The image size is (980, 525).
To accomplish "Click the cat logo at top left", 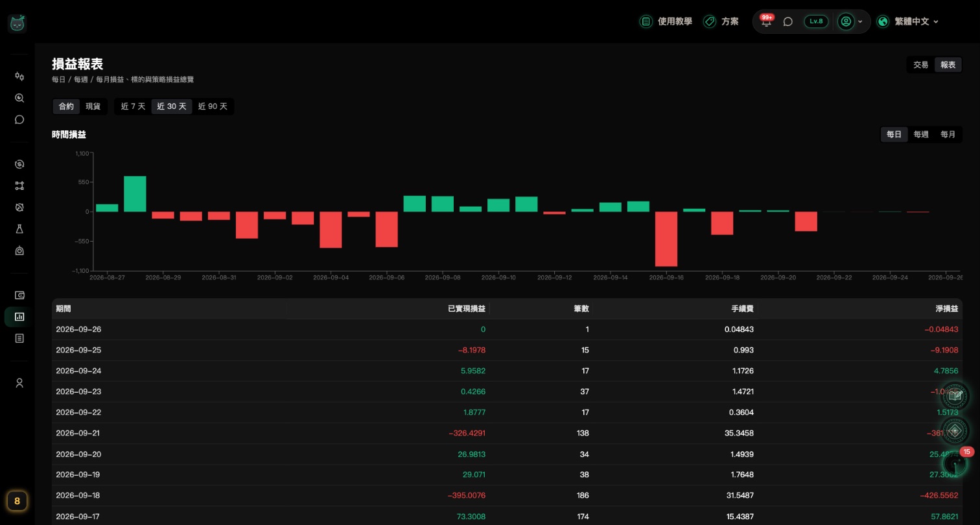I will point(17,23).
